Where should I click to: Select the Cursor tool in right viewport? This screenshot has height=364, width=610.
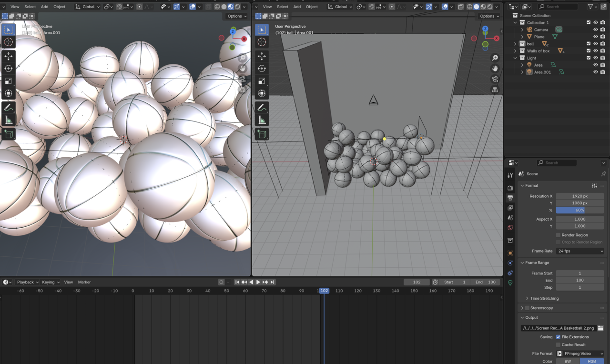[262, 42]
